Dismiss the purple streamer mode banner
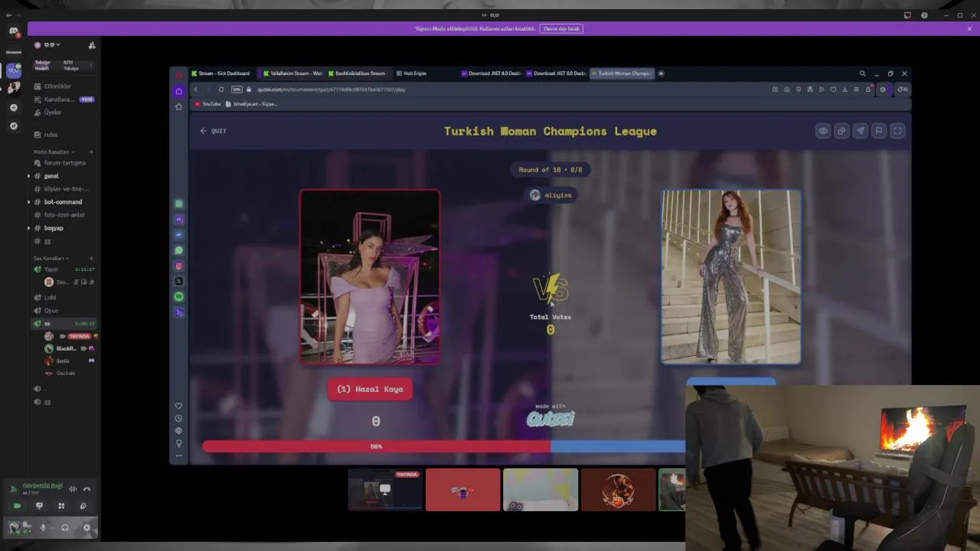The image size is (980, 551). click(x=969, y=28)
